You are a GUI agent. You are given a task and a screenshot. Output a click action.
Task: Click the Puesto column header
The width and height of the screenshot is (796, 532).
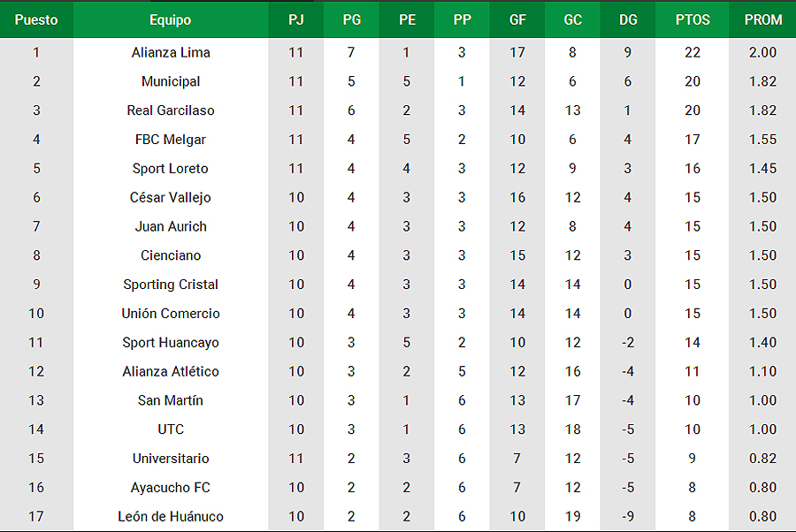[x=36, y=19]
